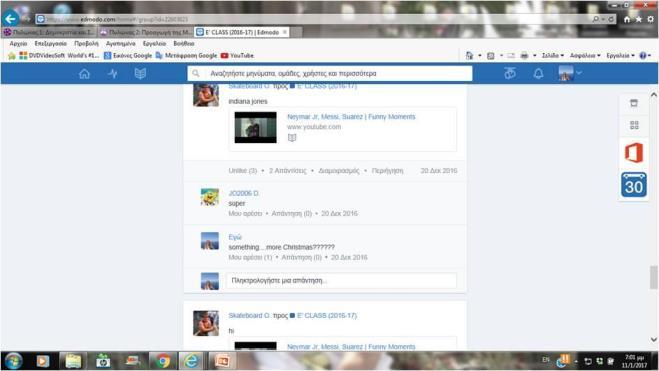Open YouTube favorites bar link
Screen dimensions: 659x371
point(237,55)
